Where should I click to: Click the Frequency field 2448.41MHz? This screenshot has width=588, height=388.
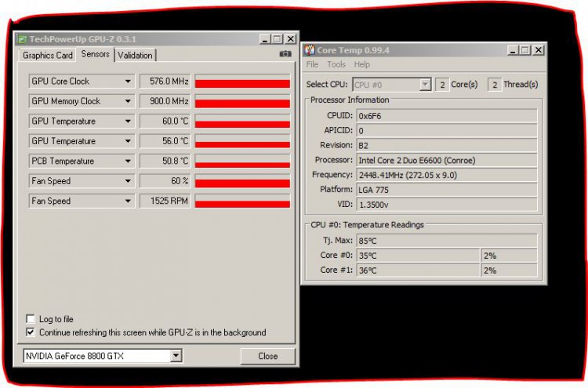coord(446,175)
